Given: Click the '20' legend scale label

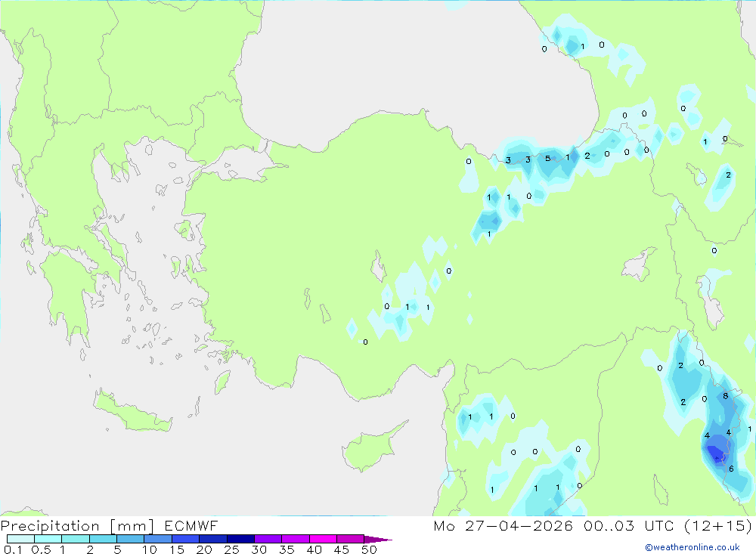Looking at the screenshot, I should 204,549.
